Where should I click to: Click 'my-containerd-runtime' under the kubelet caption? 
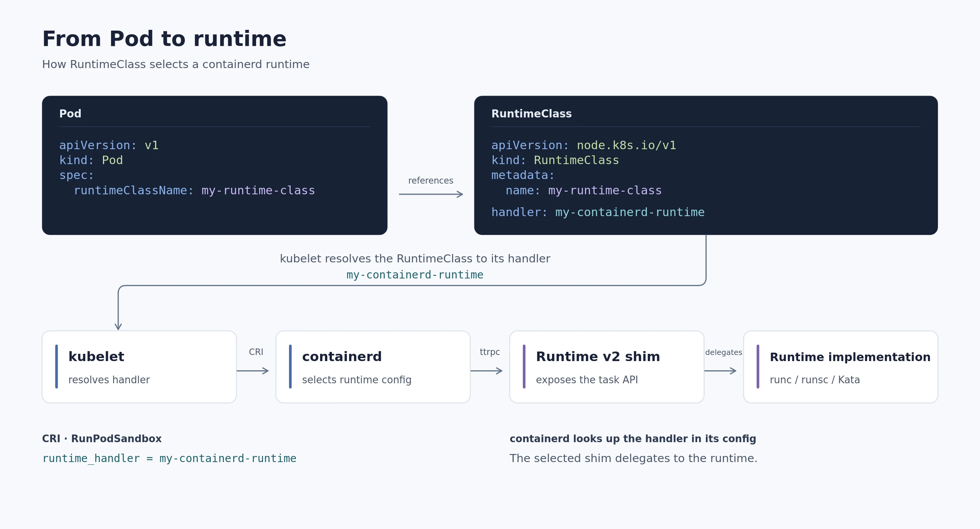pyautogui.click(x=415, y=275)
